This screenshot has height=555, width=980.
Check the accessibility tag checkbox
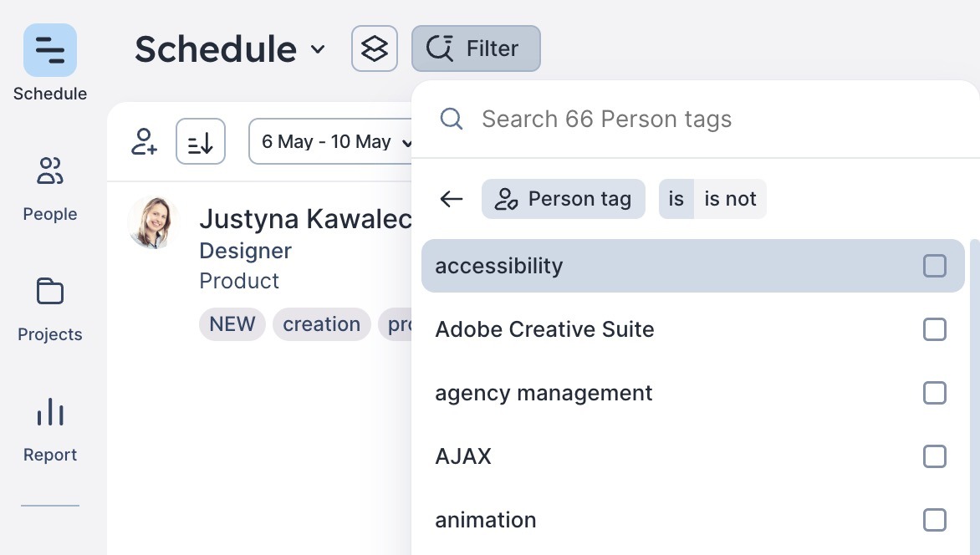pos(934,266)
